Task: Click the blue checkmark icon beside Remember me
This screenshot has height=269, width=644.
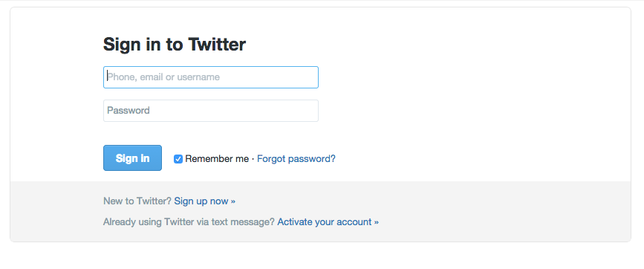Action: (x=178, y=159)
